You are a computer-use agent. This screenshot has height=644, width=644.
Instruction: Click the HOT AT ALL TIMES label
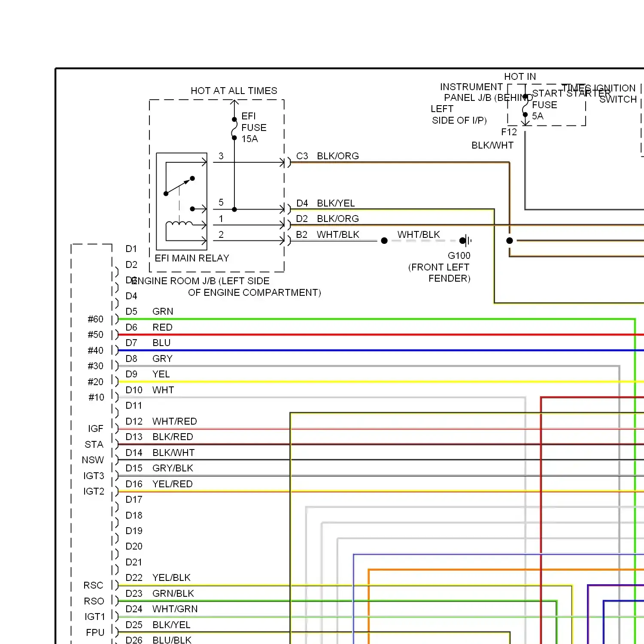[234, 91]
